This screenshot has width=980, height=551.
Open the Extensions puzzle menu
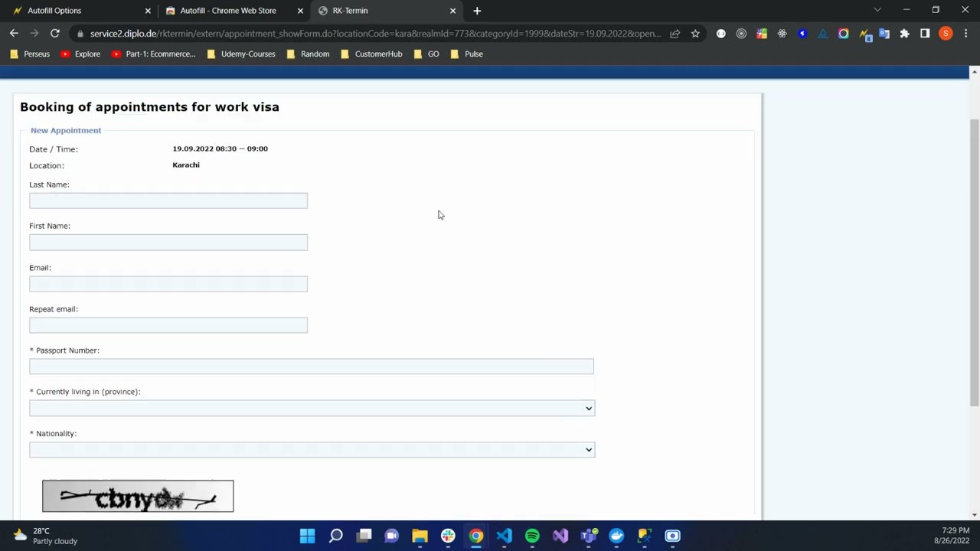(904, 34)
